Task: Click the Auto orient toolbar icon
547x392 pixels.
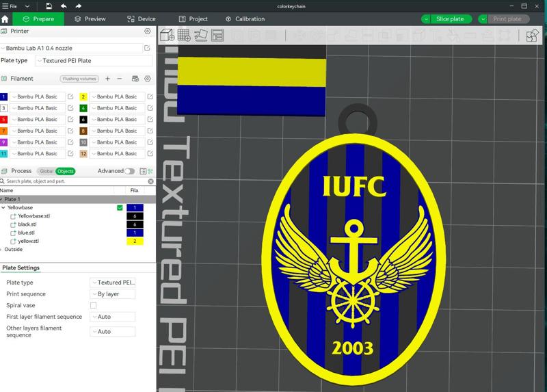Action: (200, 36)
